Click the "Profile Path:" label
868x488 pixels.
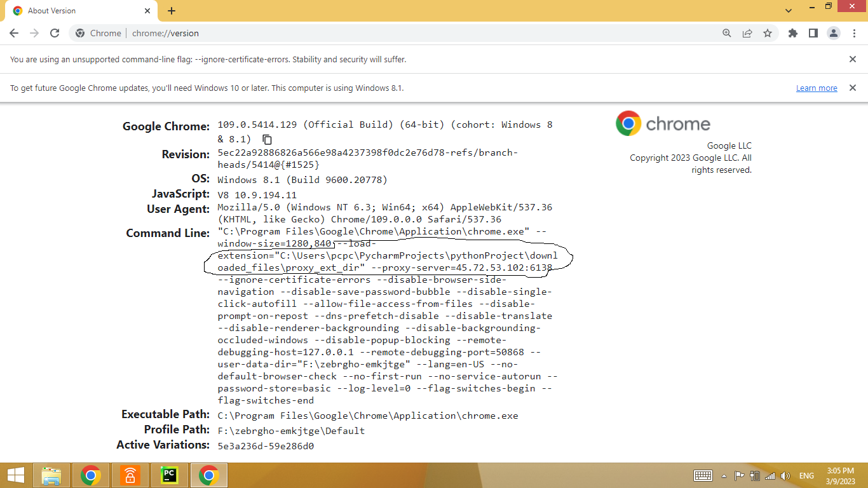pos(177,430)
